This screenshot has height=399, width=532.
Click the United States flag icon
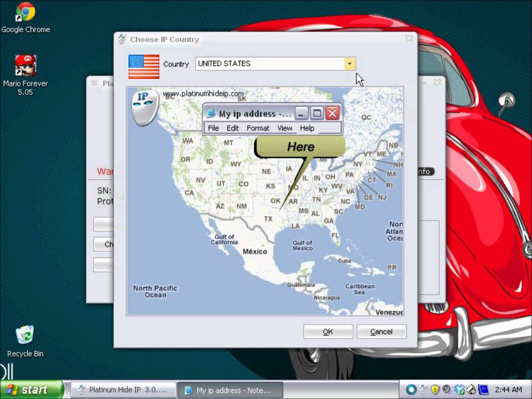[144, 66]
